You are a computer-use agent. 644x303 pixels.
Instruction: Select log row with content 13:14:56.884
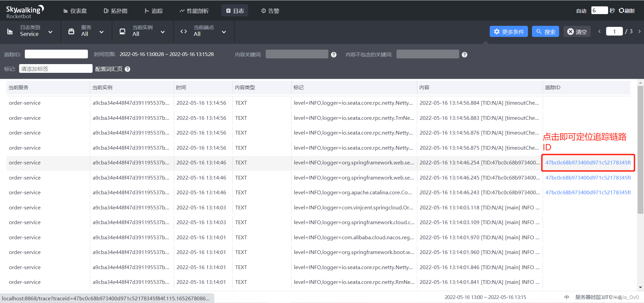coord(318,103)
